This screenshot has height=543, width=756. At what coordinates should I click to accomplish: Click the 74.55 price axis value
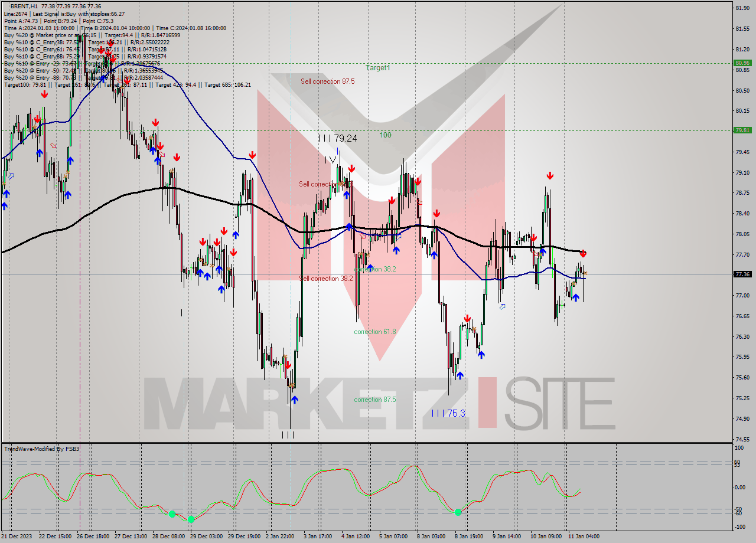coord(742,440)
